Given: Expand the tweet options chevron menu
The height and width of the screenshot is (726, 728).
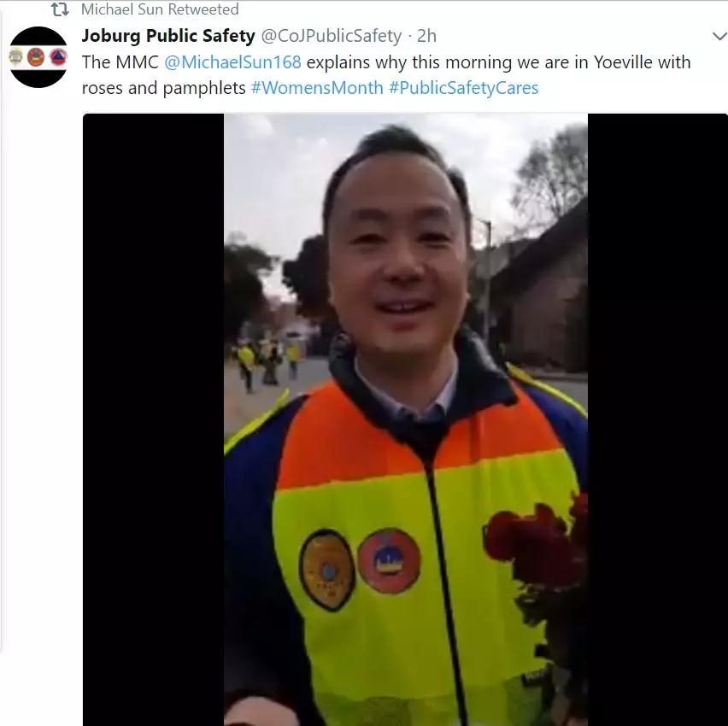Looking at the screenshot, I should (719, 36).
